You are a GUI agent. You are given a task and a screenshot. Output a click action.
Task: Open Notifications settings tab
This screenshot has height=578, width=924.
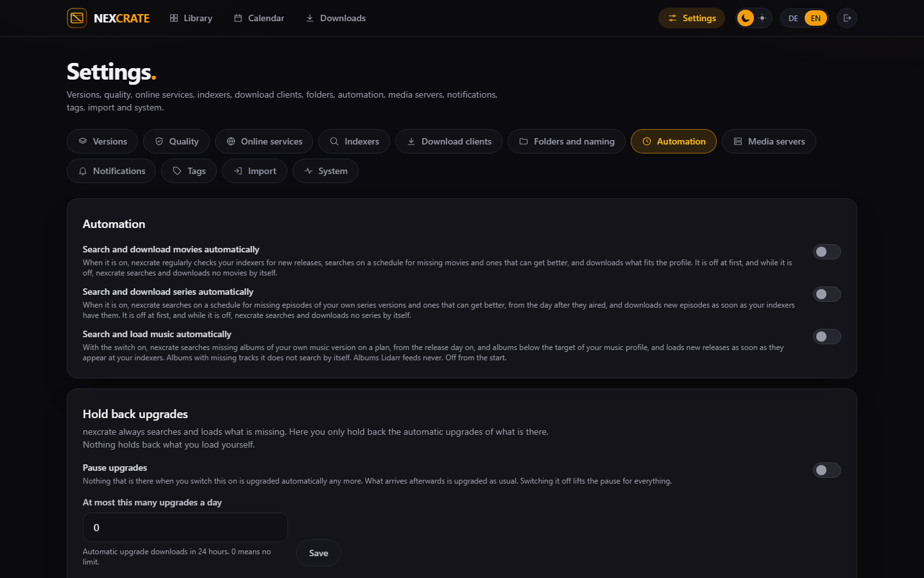pyautogui.click(x=112, y=171)
